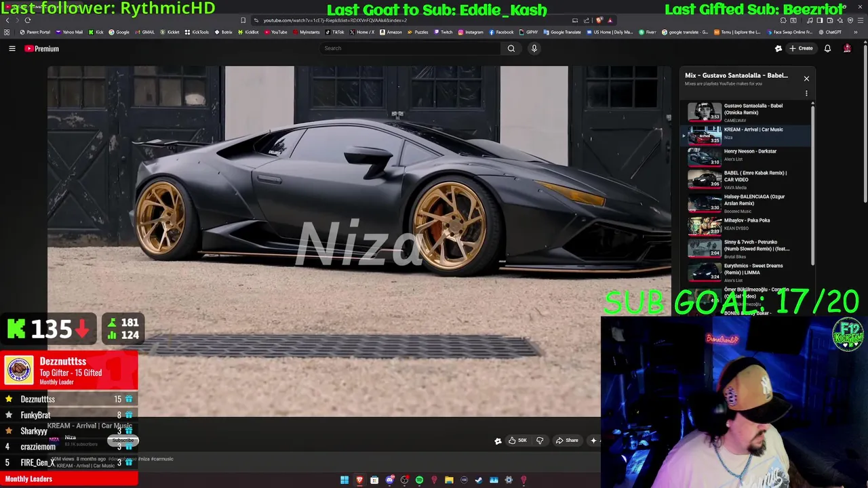This screenshot has width=868, height=488.
Task: Open the Twitch bookmark
Action: tap(443, 32)
